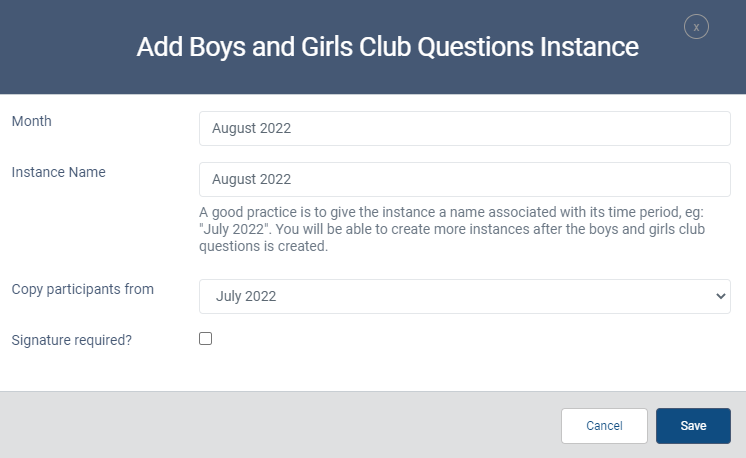Click the August 2022 text in Instance Name
Viewport: 746px width, 458px height.
coord(251,179)
